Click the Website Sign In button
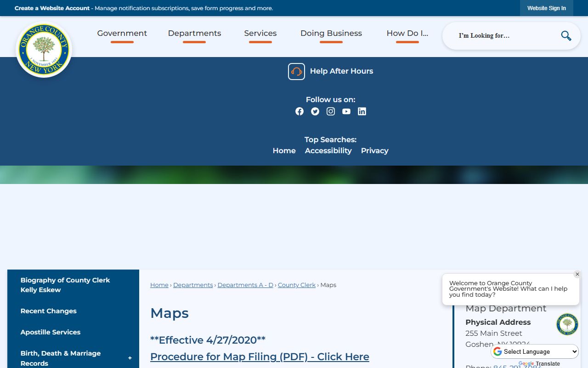 pos(546,8)
